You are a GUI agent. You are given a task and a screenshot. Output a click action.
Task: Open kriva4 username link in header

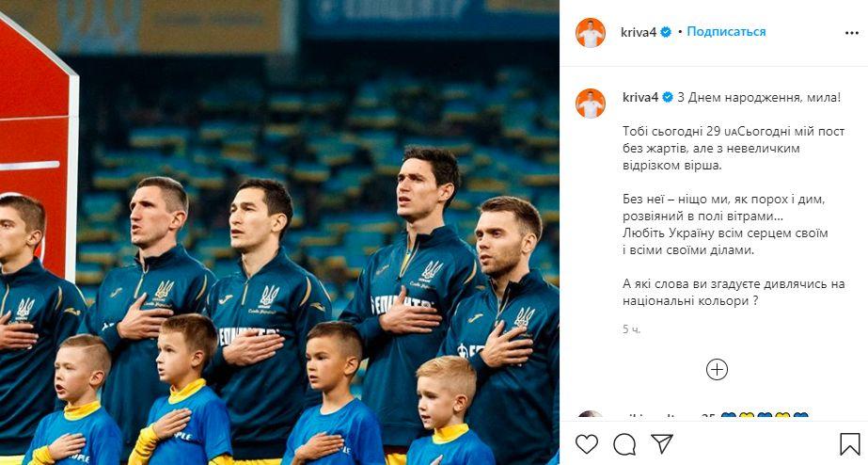(639, 32)
